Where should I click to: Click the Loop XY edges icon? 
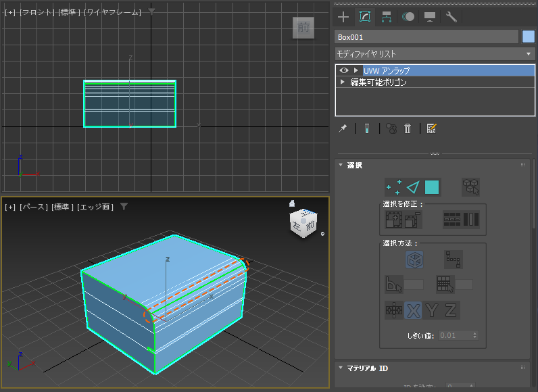(x=452, y=220)
